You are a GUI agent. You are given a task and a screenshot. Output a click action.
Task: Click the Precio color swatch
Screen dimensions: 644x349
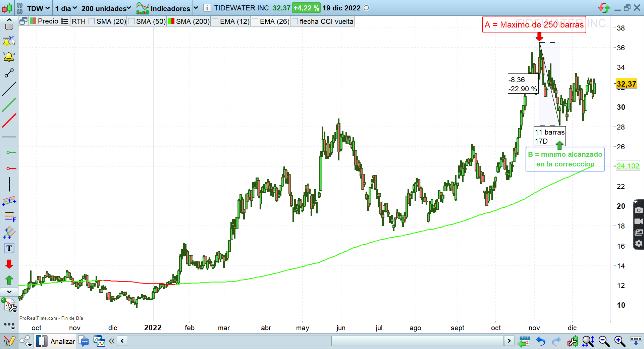33,21
